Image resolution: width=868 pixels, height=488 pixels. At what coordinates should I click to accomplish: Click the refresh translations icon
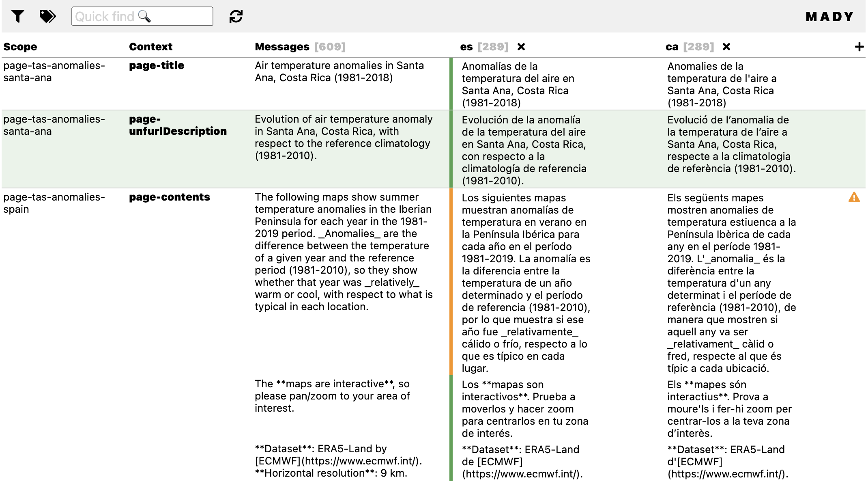click(236, 16)
